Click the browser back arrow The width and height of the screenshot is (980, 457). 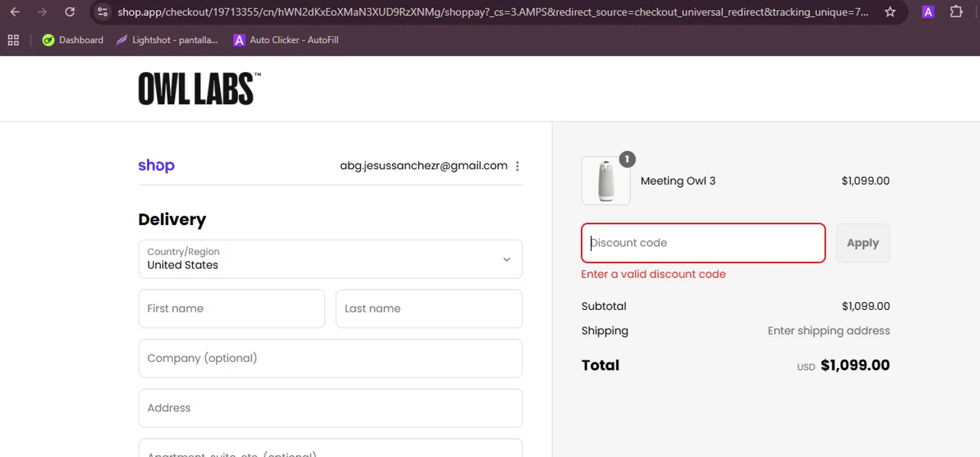pyautogui.click(x=15, y=12)
